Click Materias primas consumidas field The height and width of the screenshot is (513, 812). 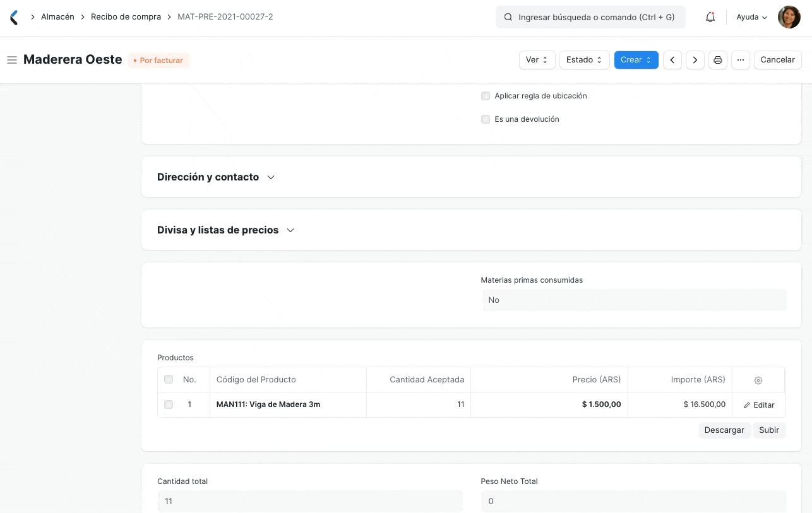pos(634,300)
